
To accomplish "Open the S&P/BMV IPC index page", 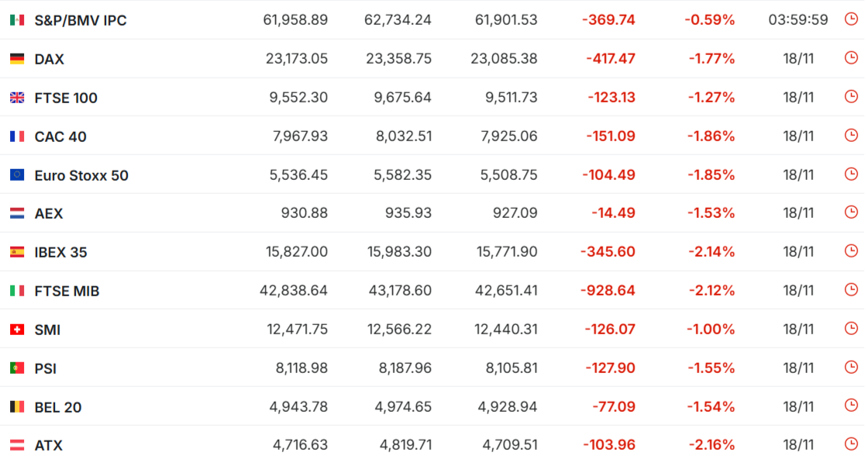I will pyautogui.click(x=81, y=20).
